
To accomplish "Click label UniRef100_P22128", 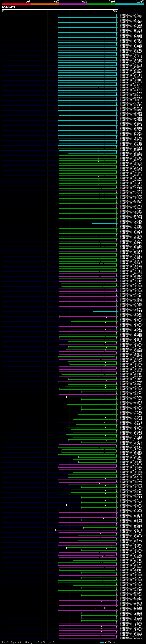I will 131,613.
